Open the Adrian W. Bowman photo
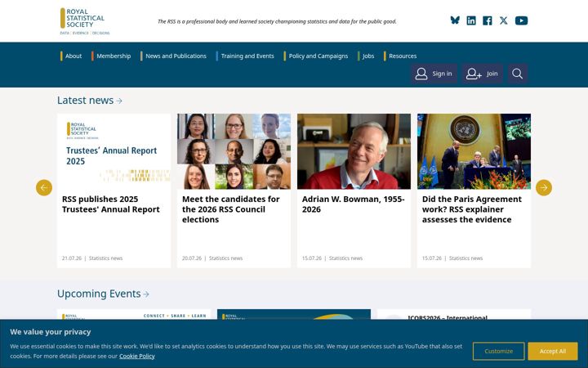This screenshot has width=588, height=368. (354, 151)
